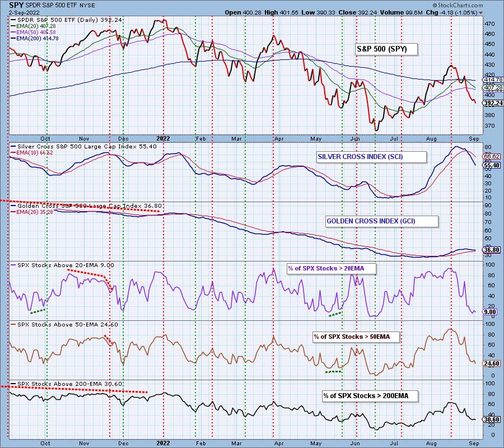The height and width of the screenshot is (448, 504).
Task: Click the 'GOLDEN CROSS INDEX (GCI)' label box
Action: [x=382, y=221]
